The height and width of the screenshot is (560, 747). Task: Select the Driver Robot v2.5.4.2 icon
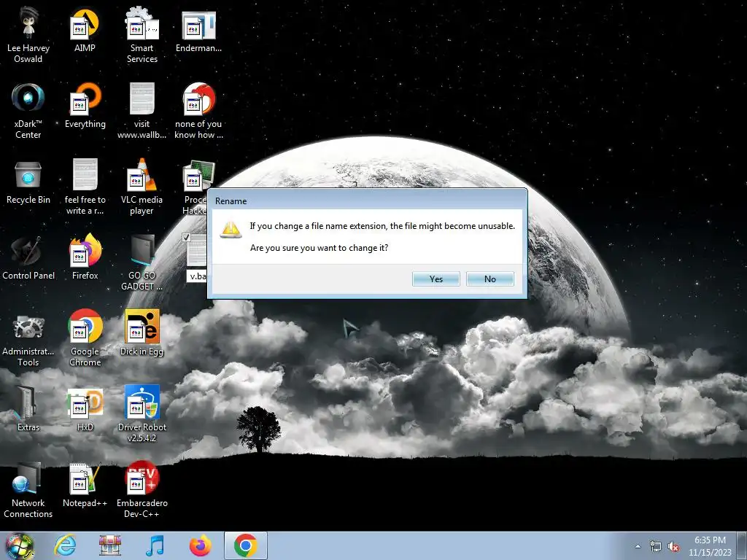tap(142, 414)
